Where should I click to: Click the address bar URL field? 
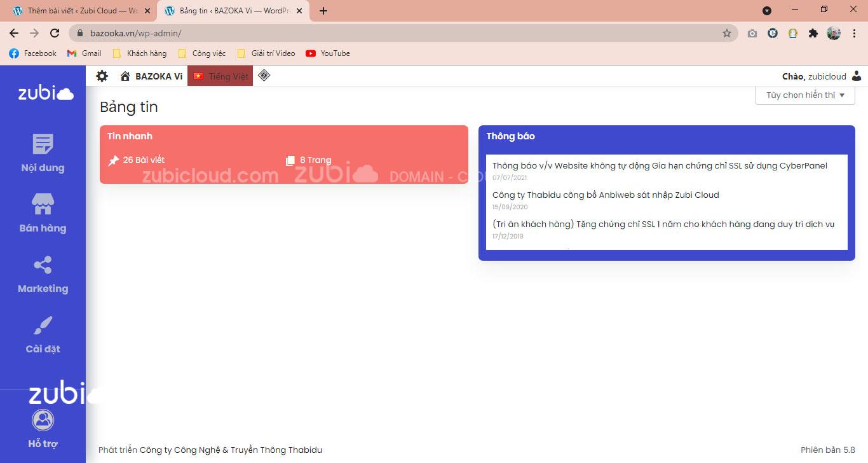pos(403,33)
